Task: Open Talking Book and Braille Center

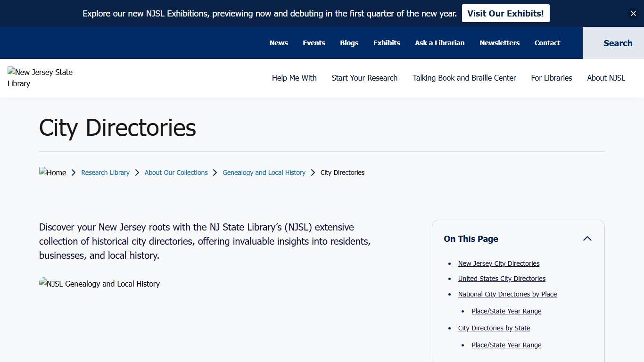Action: 464,78
